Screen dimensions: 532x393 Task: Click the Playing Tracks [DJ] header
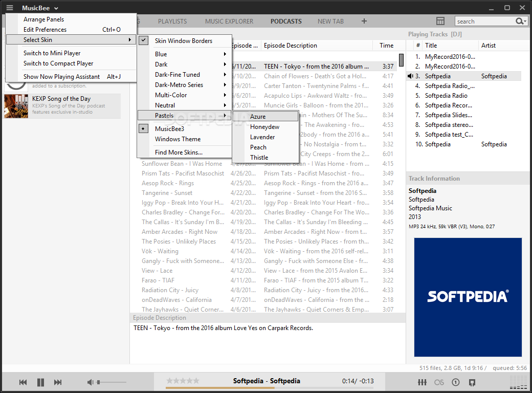click(435, 34)
